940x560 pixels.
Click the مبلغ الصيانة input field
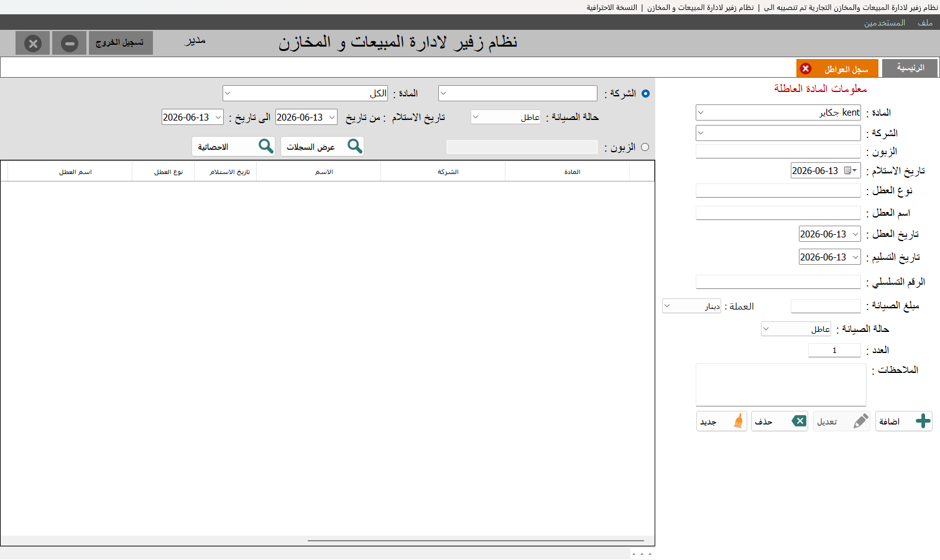(x=826, y=306)
